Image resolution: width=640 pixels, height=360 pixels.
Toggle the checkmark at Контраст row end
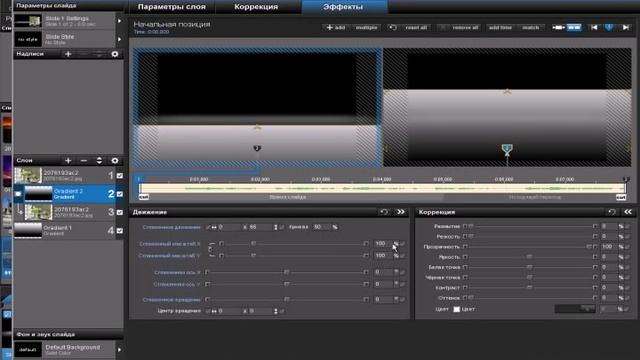627,287
